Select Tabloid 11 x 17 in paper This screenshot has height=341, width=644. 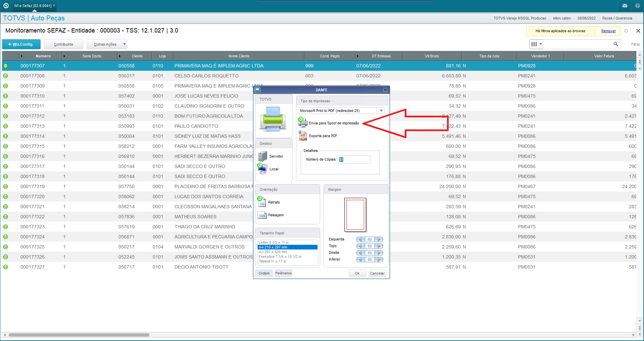pos(288,261)
